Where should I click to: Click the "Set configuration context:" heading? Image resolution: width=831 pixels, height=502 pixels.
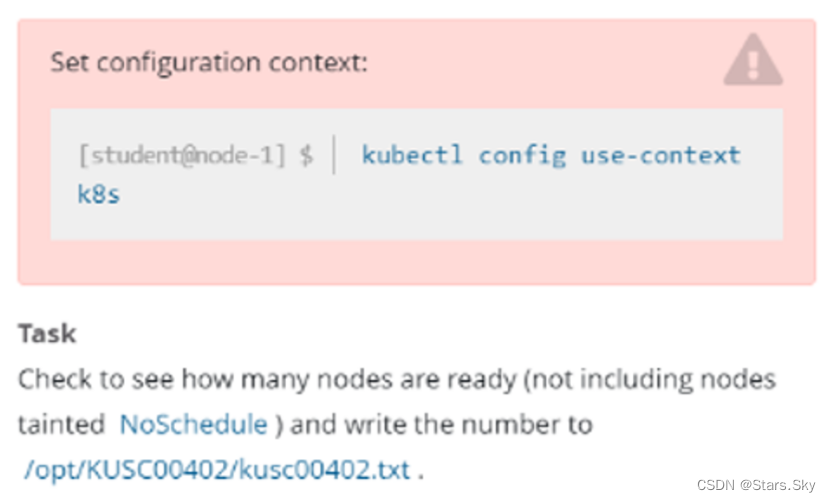[209, 62]
